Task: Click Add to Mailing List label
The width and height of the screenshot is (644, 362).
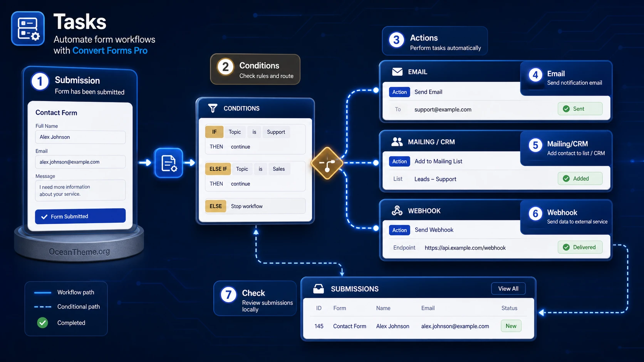Action: (438, 161)
